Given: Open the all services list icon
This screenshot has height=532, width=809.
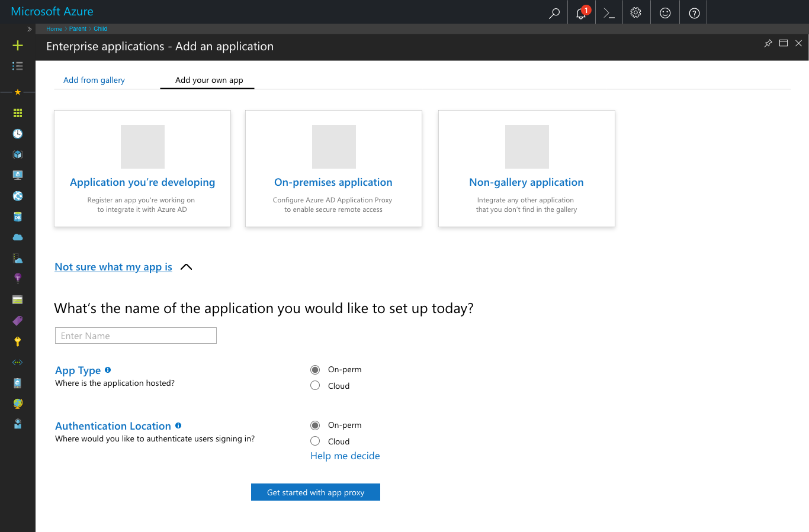Looking at the screenshot, I should point(18,66).
